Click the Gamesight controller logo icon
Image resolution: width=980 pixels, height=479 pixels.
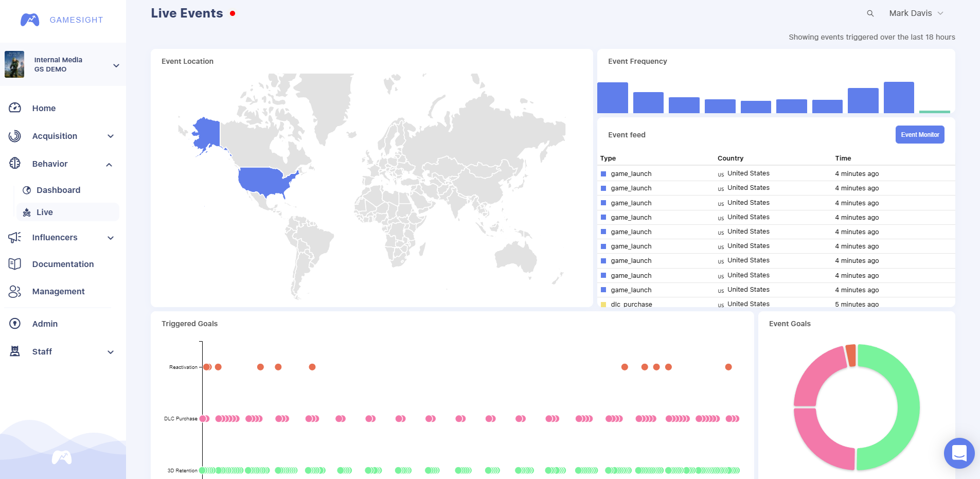pos(30,20)
